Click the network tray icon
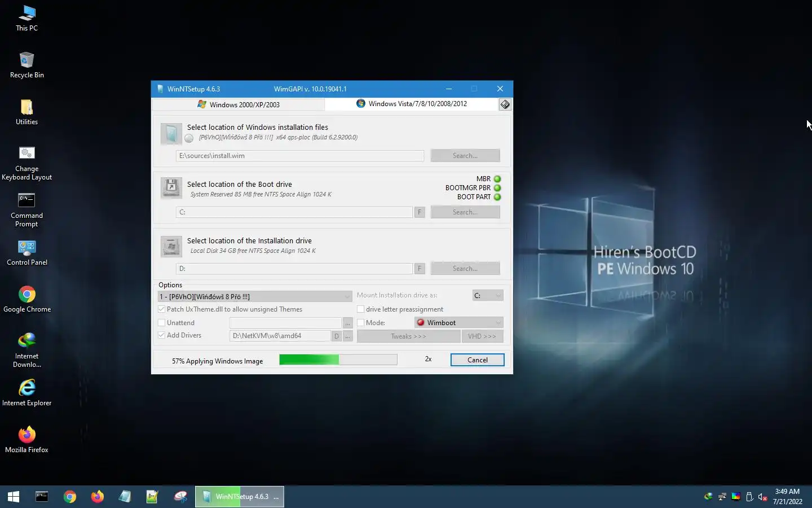 (722, 497)
